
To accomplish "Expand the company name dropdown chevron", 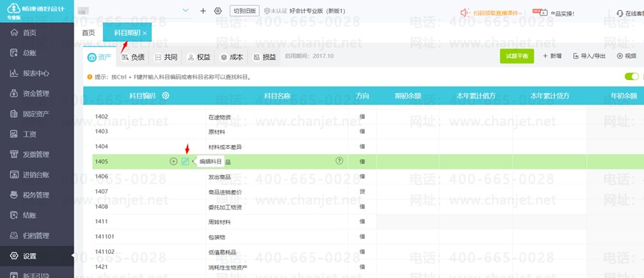I will click(185, 11).
